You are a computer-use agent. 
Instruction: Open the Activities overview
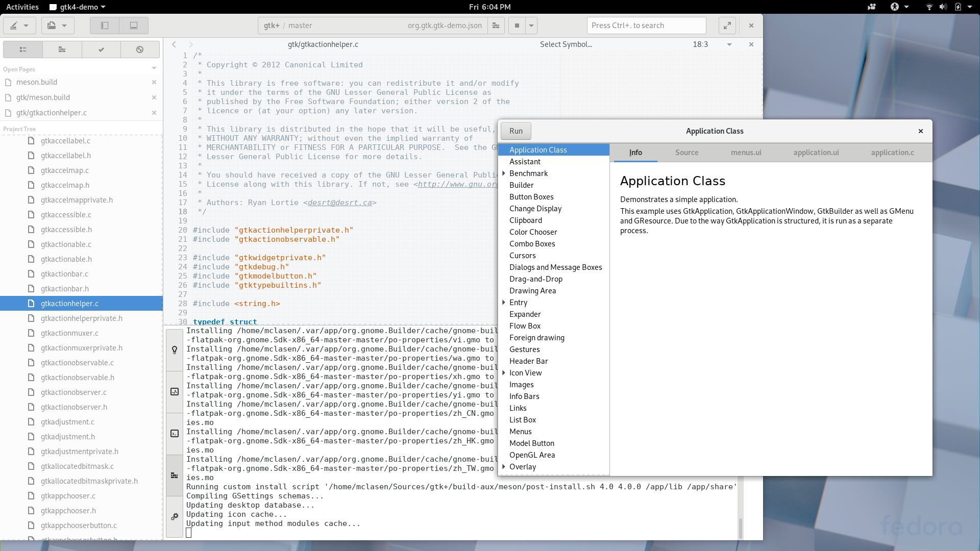point(22,7)
